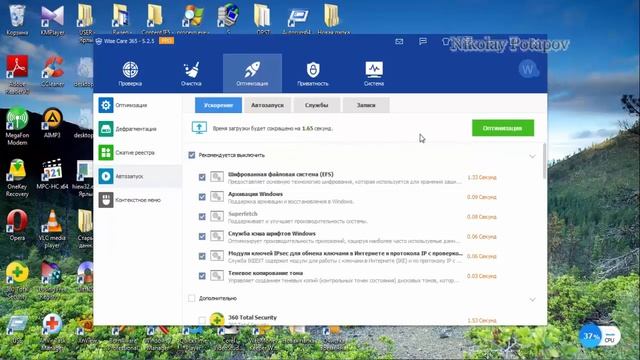
Task: Open KMPlayer desktop shortcut
Action: click(x=52, y=19)
